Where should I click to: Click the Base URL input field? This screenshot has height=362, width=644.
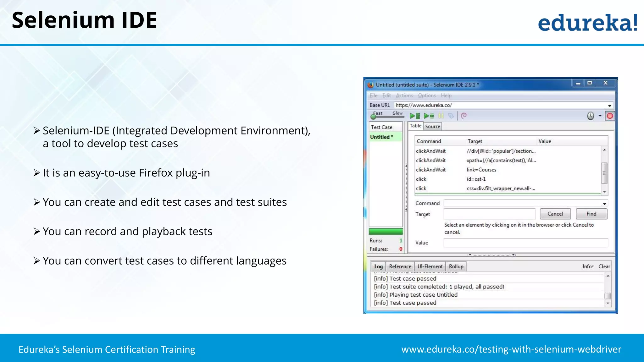click(x=500, y=105)
